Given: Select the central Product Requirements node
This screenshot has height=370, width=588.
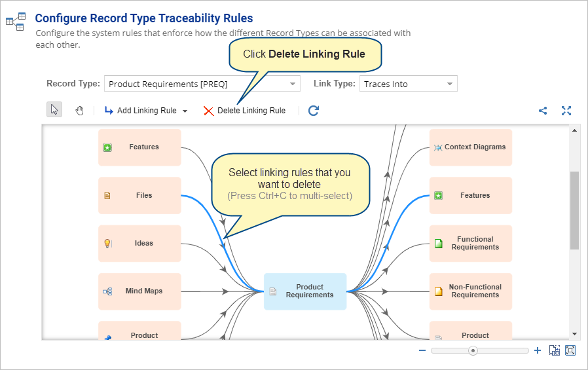Looking at the screenshot, I should click(305, 291).
